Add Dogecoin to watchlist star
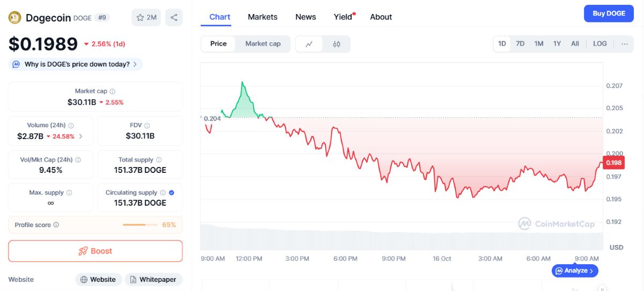The width and height of the screenshot is (644, 291). [x=140, y=17]
